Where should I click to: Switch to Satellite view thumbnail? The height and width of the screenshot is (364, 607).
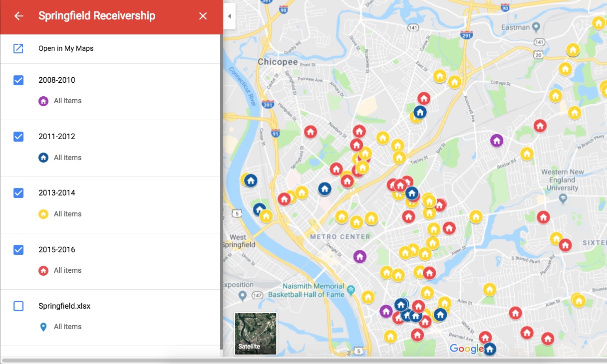[256, 334]
